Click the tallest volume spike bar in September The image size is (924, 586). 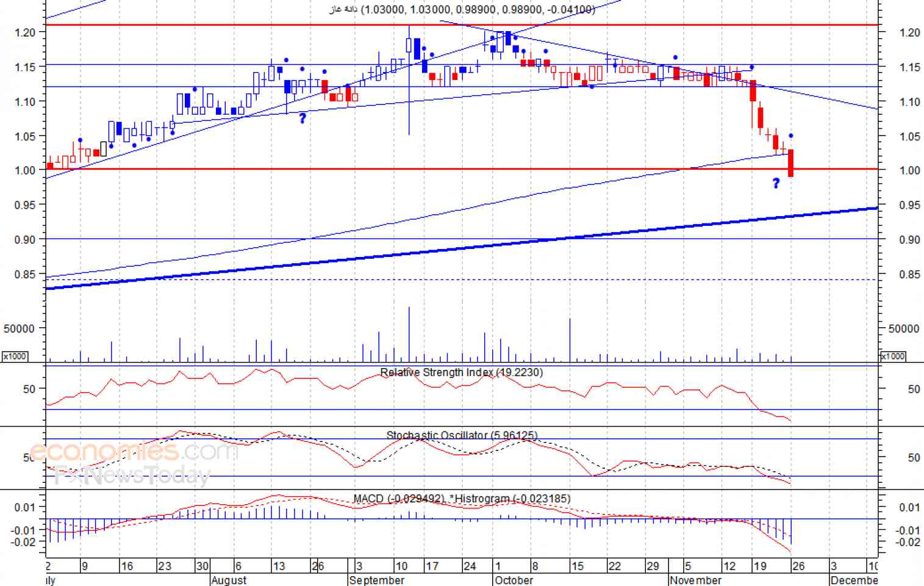pyautogui.click(x=409, y=334)
